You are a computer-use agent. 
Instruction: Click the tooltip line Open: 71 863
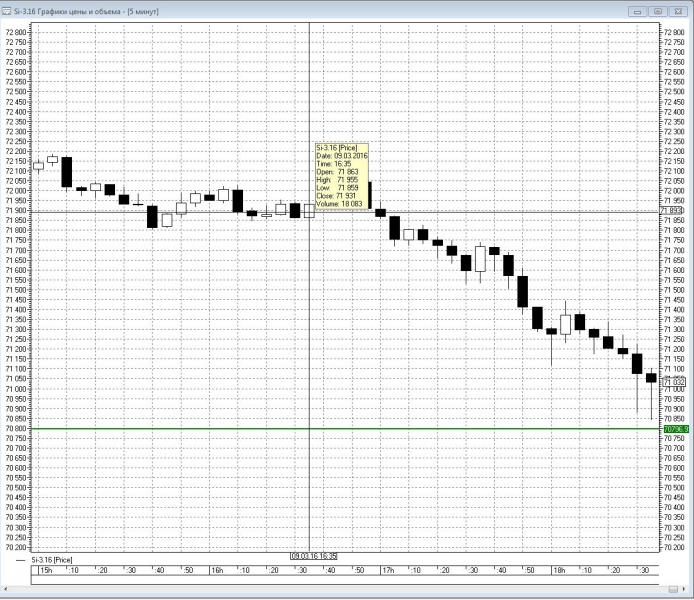tap(337, 172)
